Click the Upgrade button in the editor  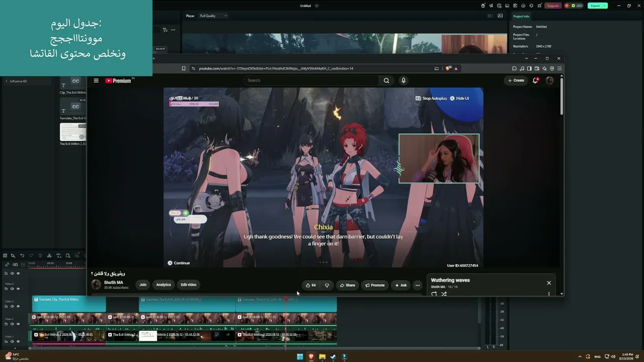pos(553,6)
